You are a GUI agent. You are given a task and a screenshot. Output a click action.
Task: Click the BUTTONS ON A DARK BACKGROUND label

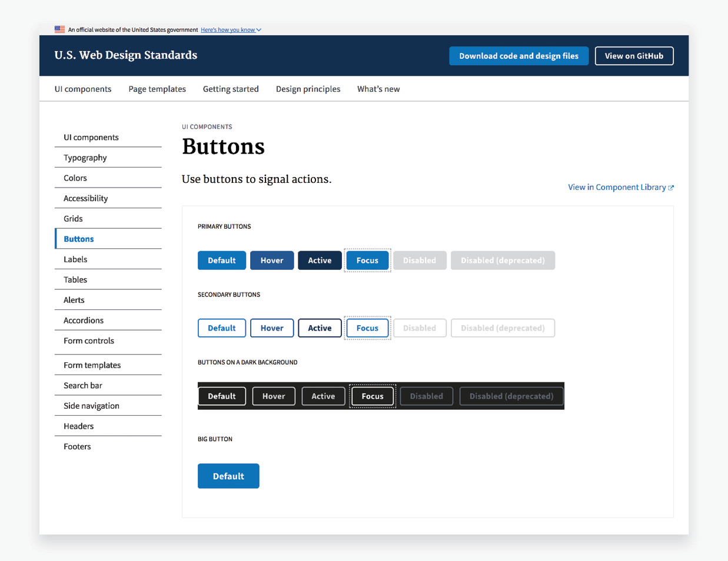pos(248,362)
